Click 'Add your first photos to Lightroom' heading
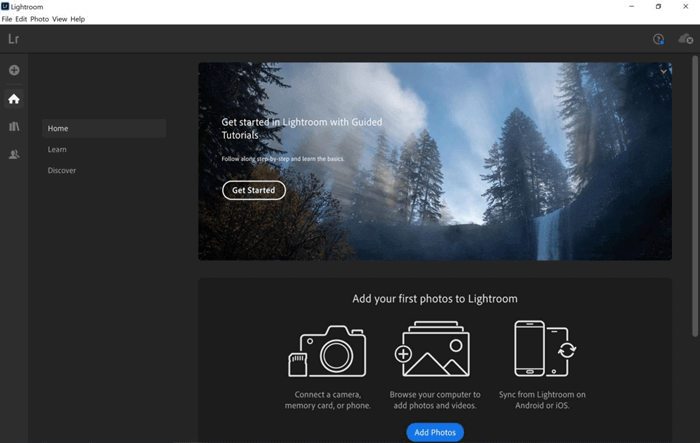Image resolution: width=700 pixels, height=443 pixels. pos(435,299)
